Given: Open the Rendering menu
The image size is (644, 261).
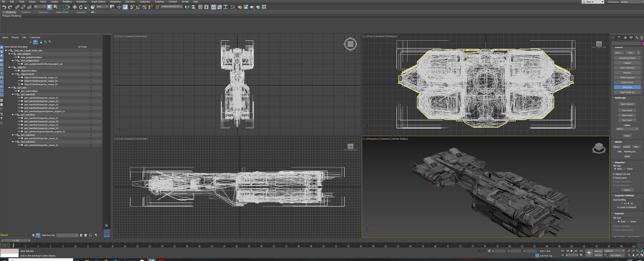Looking at the screenshot, I should coord(115,2).
